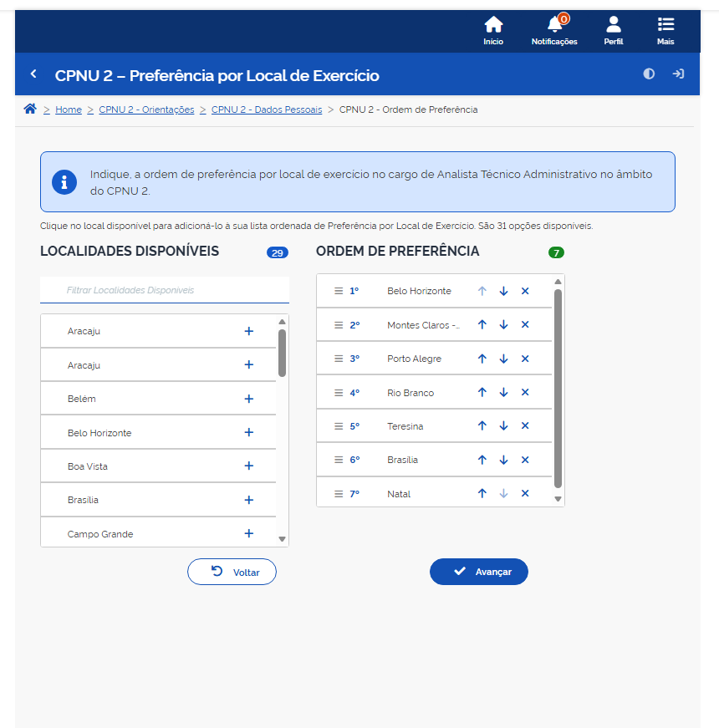Remove Porto Alegre from preference order
This screenshot has height=728, width=719.
[x=525, y=359]
